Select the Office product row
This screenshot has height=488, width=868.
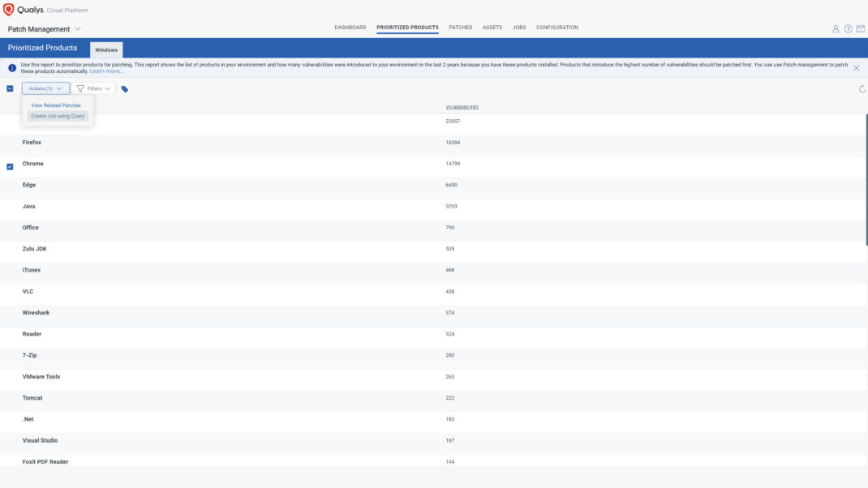(x=433, y=231)
